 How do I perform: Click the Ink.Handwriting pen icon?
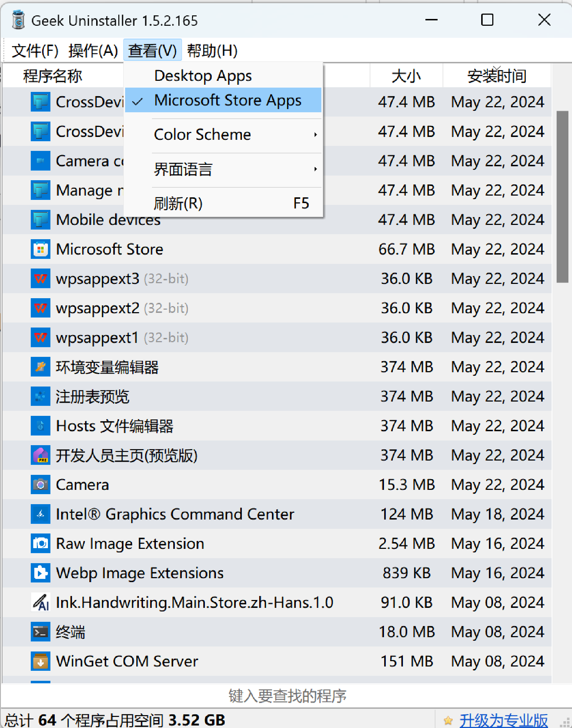pyautogui.click(x=40, y=602)
